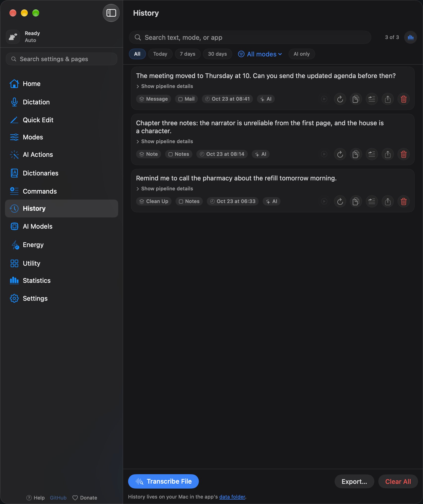Copy the pharmacy refill reminder entry
The height and width of the screenshot is (504, 423).
tap(356, 202)
